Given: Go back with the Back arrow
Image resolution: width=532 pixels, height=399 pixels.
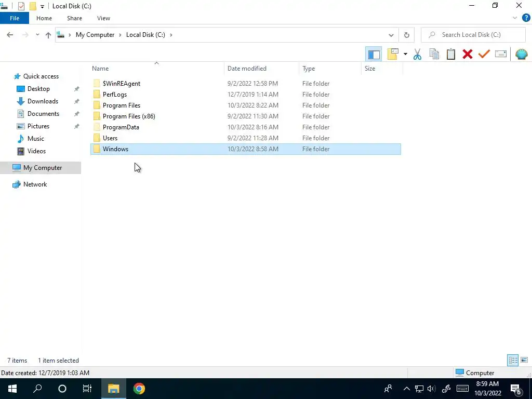Looking at the screenshot, I should 10,35.
